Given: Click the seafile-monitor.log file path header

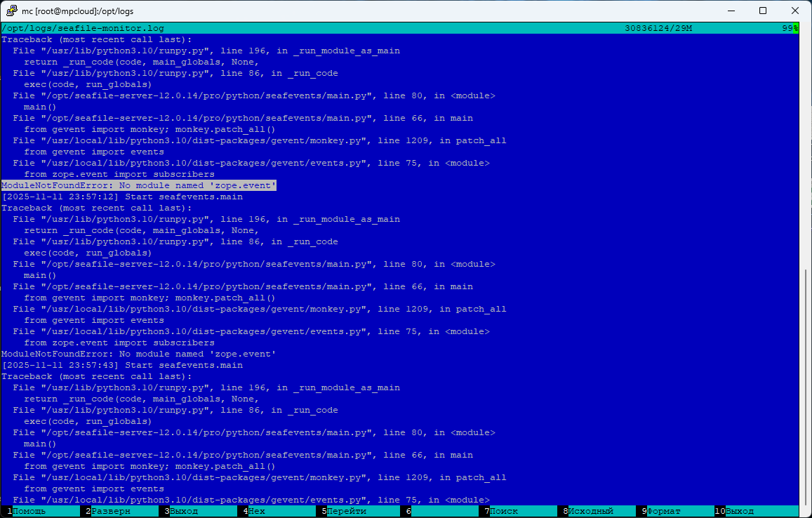Looking at the screenshot, I should pyautogui.click(x=83, y=28).
